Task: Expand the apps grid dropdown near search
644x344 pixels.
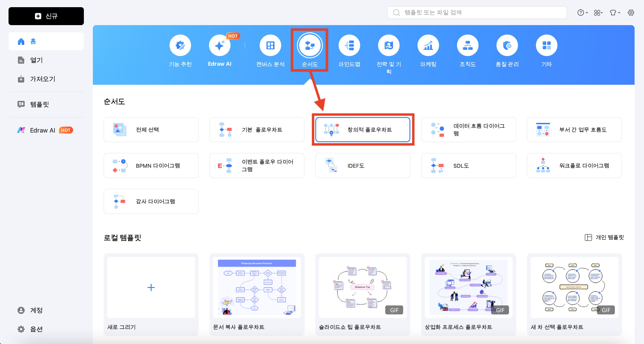Action: click(598, 13)
